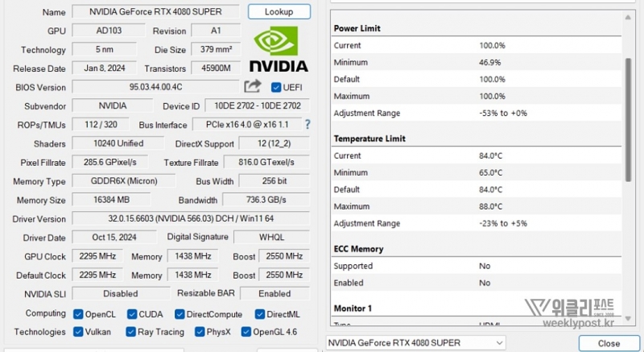644x352 pixels.
Task: Click Memory Type GDDR6X (Micron) field
Action: click(x=124, y=180)
